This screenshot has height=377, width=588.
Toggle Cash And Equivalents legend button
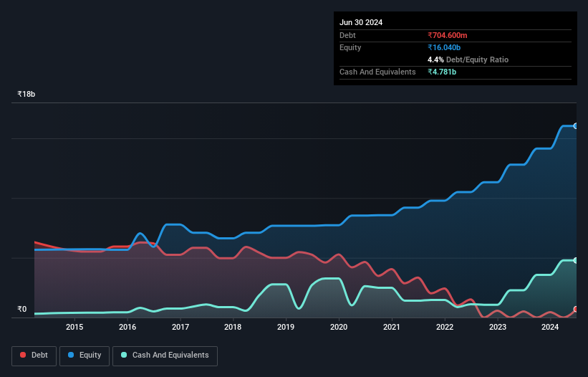(x=165, y=355)
